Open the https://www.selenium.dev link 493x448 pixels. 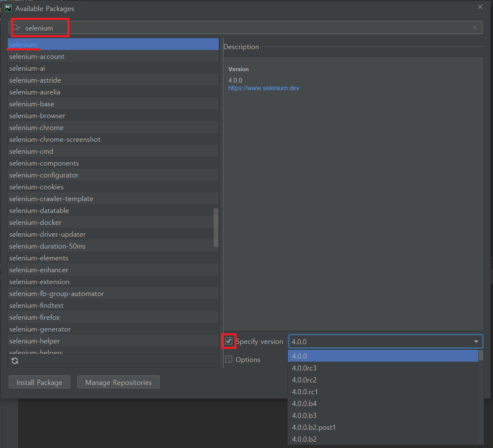(x=264, y=88)
